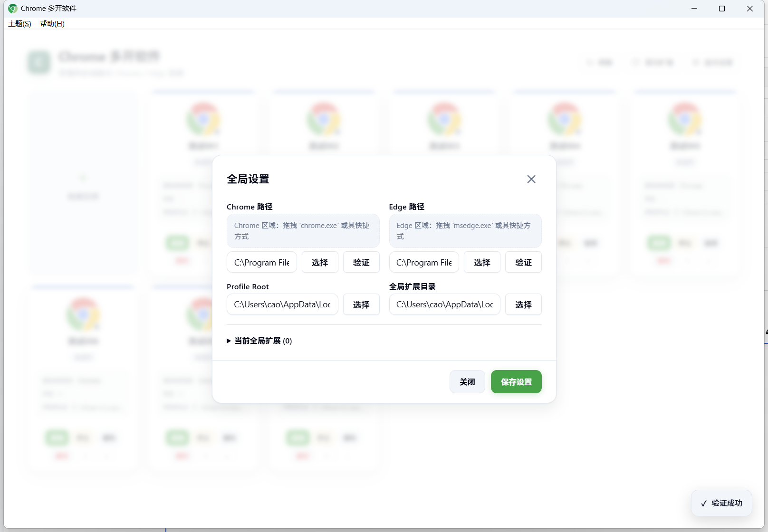Expand the 当前全局扩展 (0) section
768x532 pixels.
259,341
